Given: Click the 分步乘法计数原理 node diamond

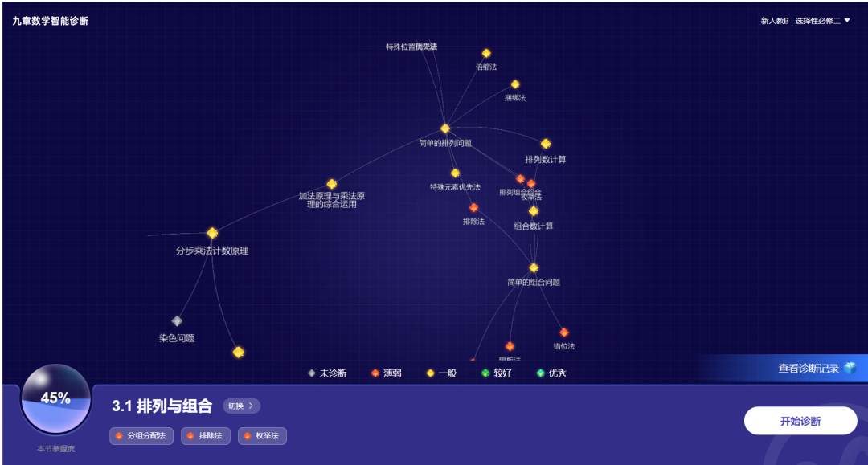Looking at the screenshot, I should 212,234.
